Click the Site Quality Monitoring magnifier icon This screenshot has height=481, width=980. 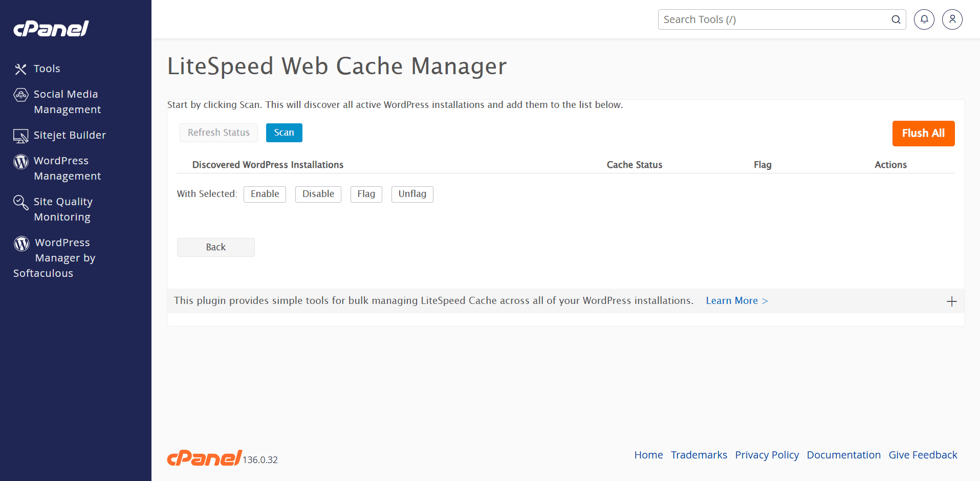point(20,203)
